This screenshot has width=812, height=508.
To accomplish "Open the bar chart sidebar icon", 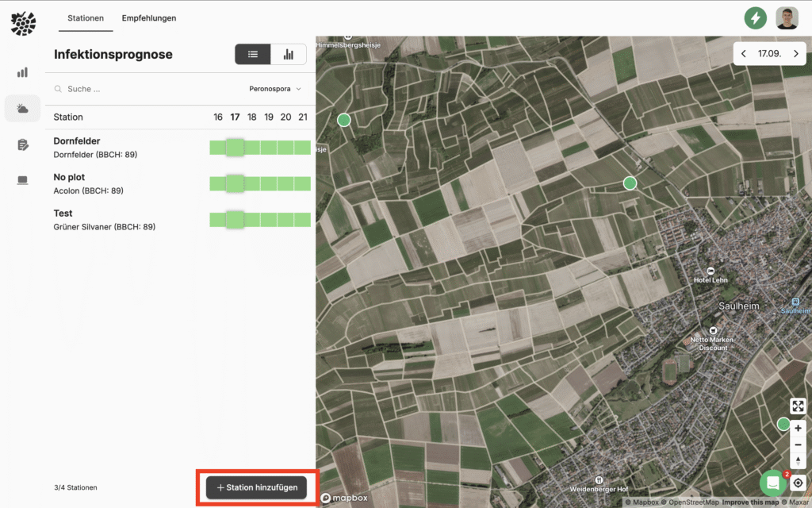I will (22, 72).
